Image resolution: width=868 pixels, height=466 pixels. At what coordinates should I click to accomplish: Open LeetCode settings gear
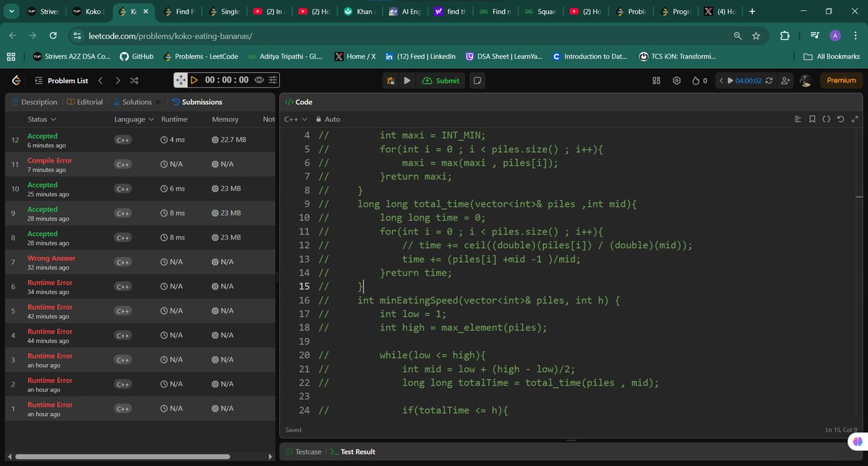click(676, 80)
